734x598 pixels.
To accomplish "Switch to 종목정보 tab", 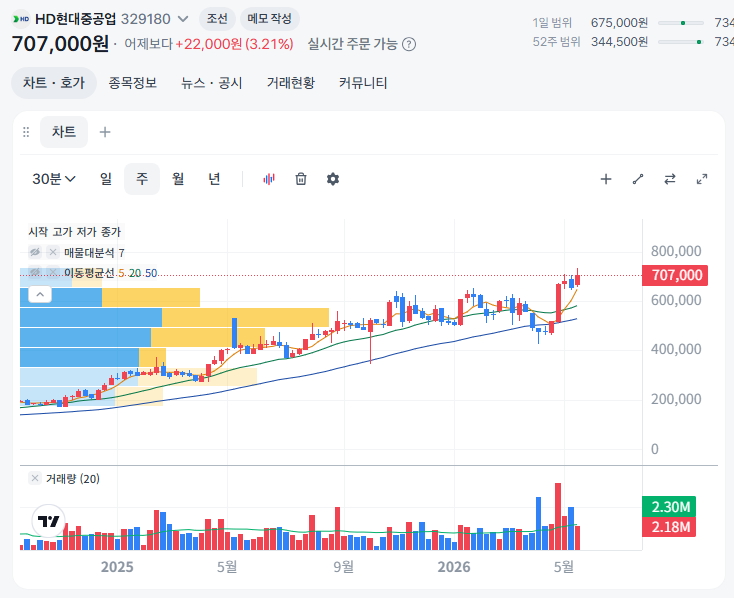I will pos(132,83).
